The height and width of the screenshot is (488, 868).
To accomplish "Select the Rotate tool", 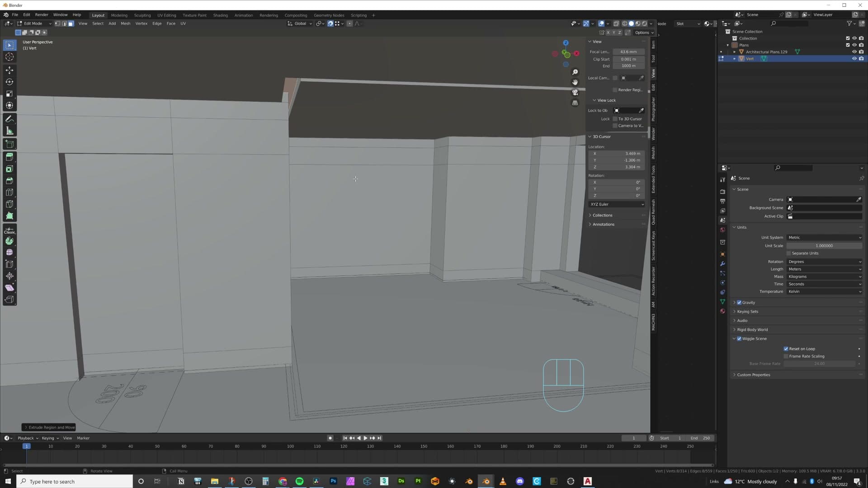I will click(x=9, y=82).
